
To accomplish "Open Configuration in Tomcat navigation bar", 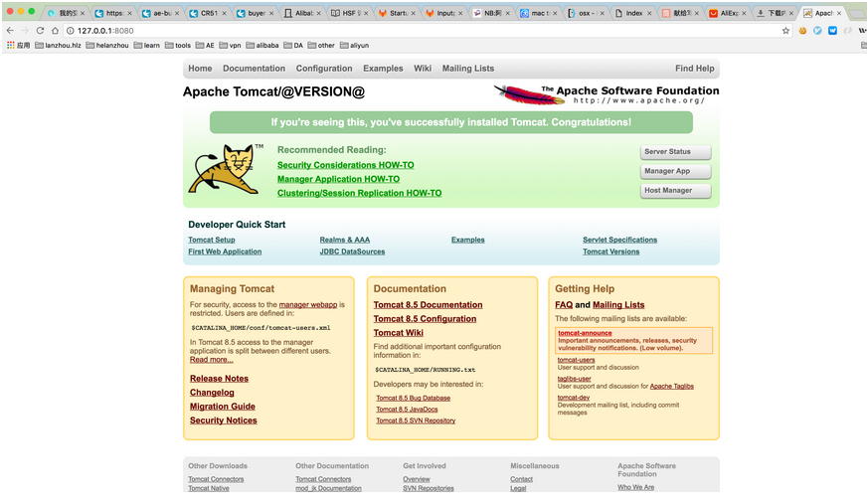I will coord(324,69).
